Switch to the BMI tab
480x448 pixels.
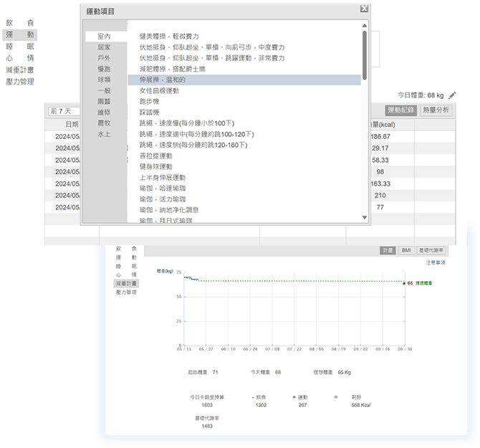point(406,251)
